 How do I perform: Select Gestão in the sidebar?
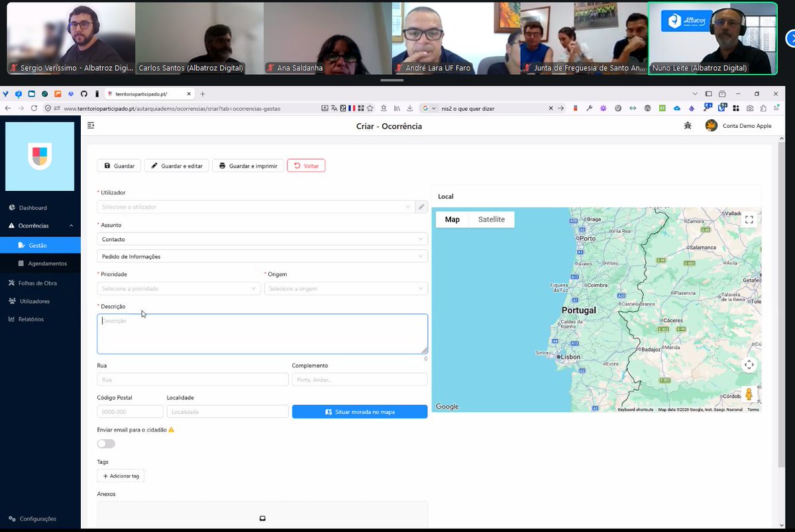coord(40,245)
